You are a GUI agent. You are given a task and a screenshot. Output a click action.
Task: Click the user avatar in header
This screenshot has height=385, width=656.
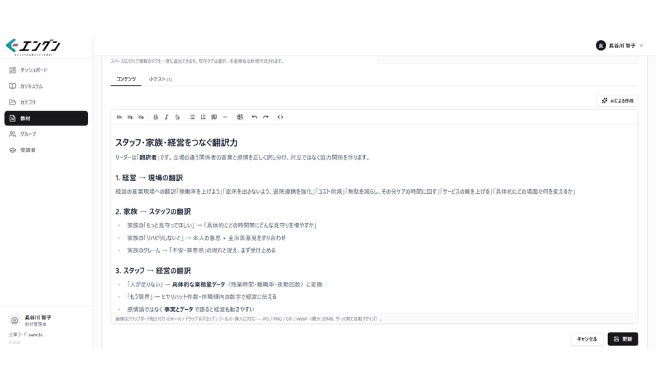point(601,46)
